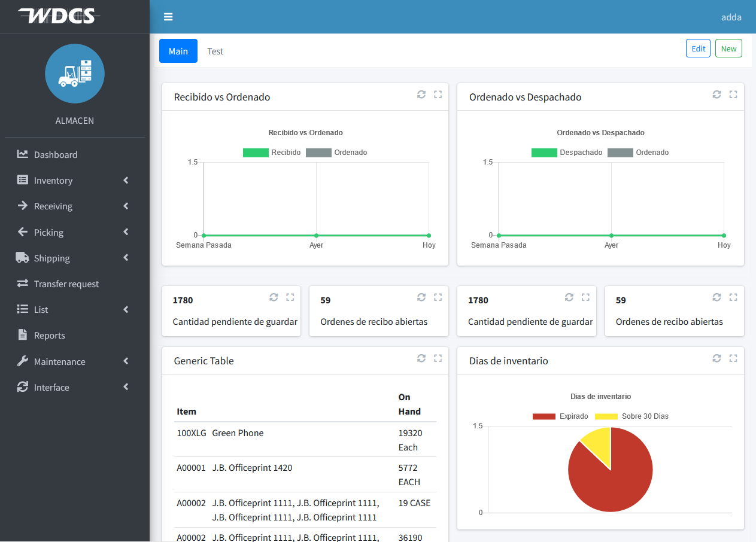Refresh the Dias de inventario chart
The image size is (756, 542).
tap(716, 358)
